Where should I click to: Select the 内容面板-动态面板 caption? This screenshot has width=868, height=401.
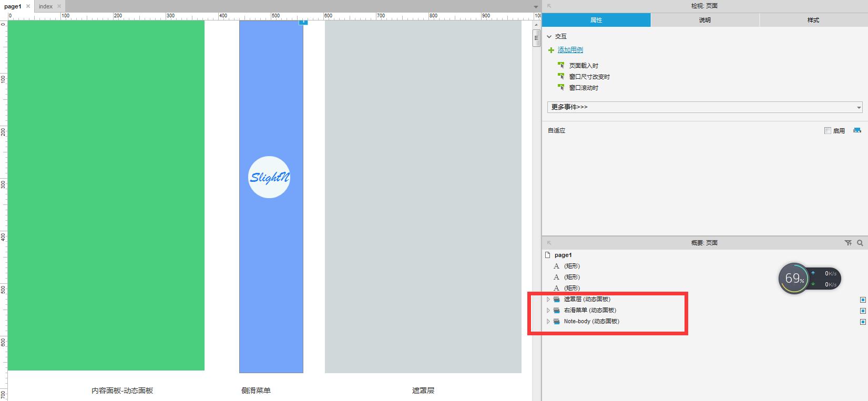tap(122, 390)
